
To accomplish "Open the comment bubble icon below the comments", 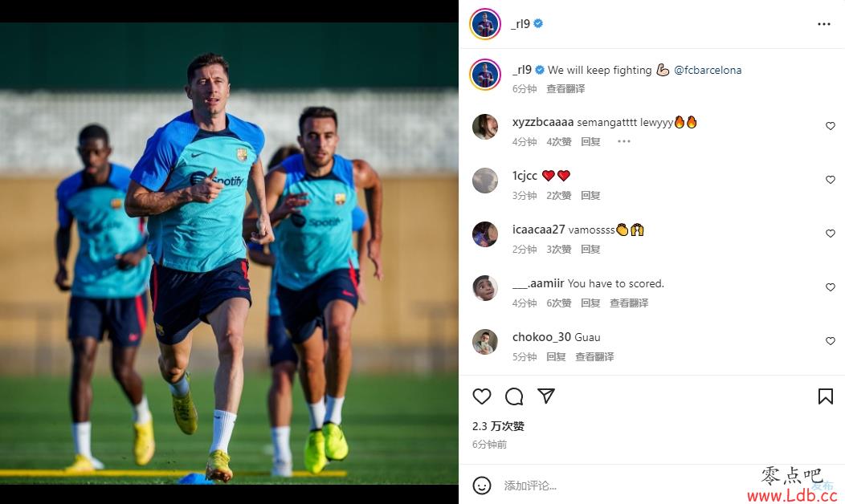I will (514, 396).
